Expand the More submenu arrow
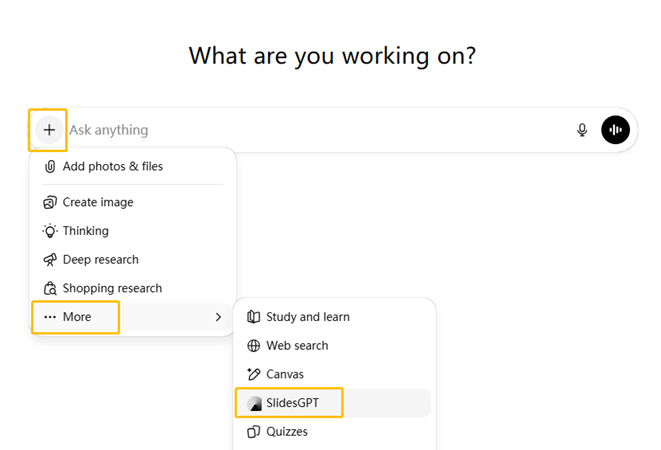This screenshot has height=450, width=661. point(218,317)
